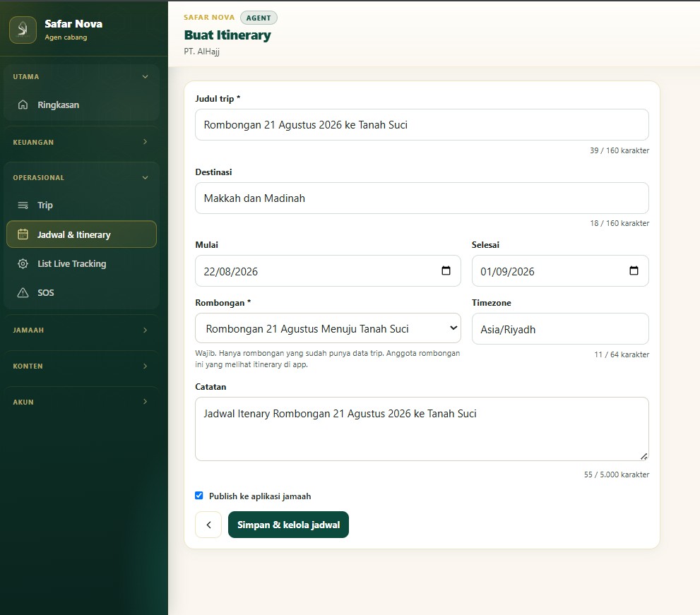Click the Catatan text area

[x=422, y=429]
